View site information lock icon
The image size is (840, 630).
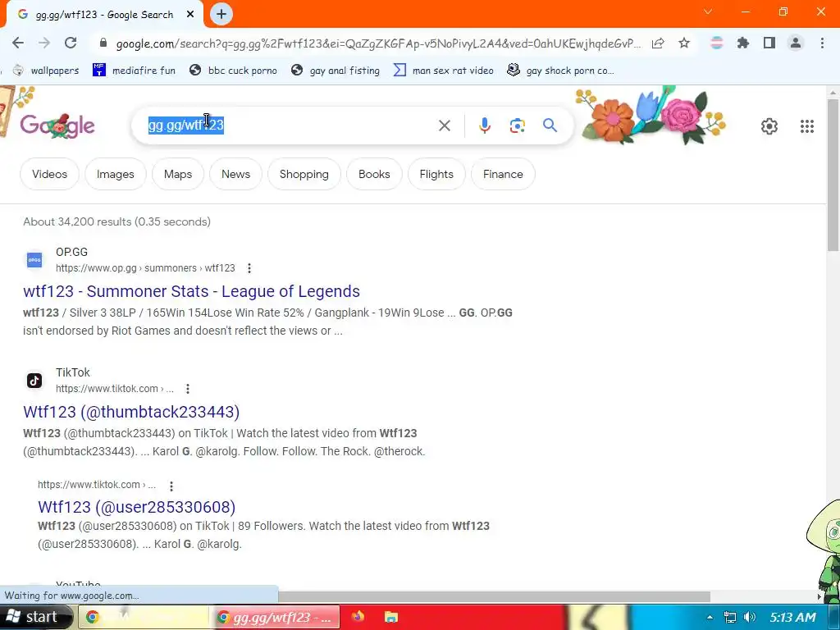(103, 43)
